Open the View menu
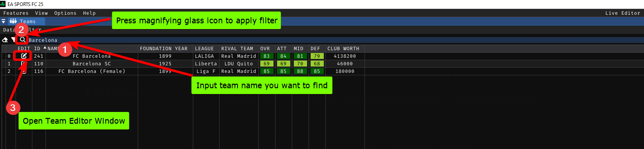This screenshot has width=644, height=149. (x=42, y=13)
